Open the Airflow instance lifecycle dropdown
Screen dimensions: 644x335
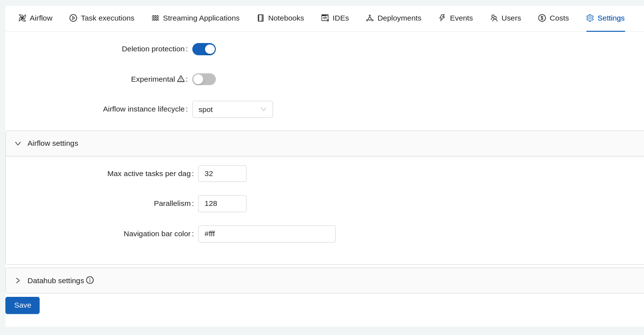pyautogui.click(x=232, y=109)
